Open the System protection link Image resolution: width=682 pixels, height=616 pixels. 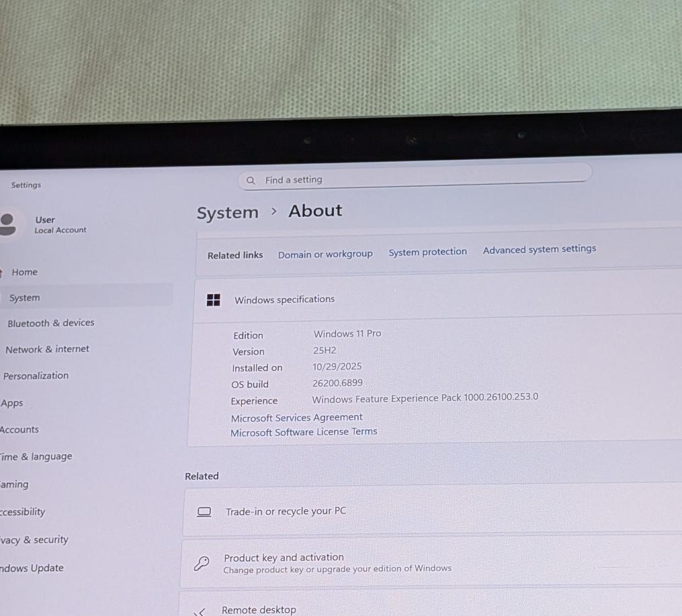427,252
